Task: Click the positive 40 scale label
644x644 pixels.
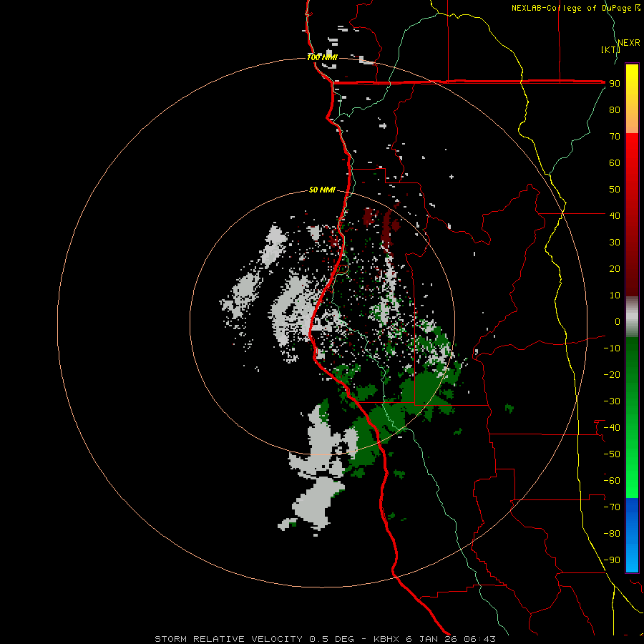Action: 615,215
